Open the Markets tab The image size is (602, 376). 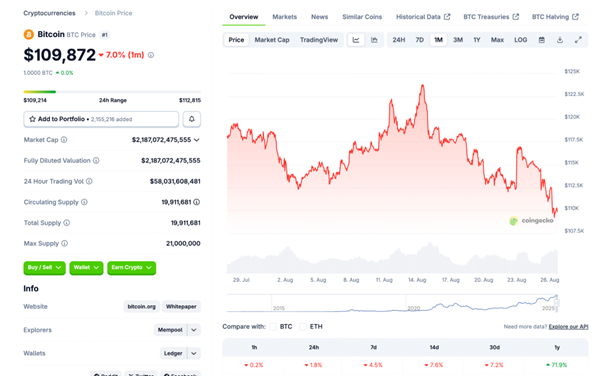click(284, 17)
